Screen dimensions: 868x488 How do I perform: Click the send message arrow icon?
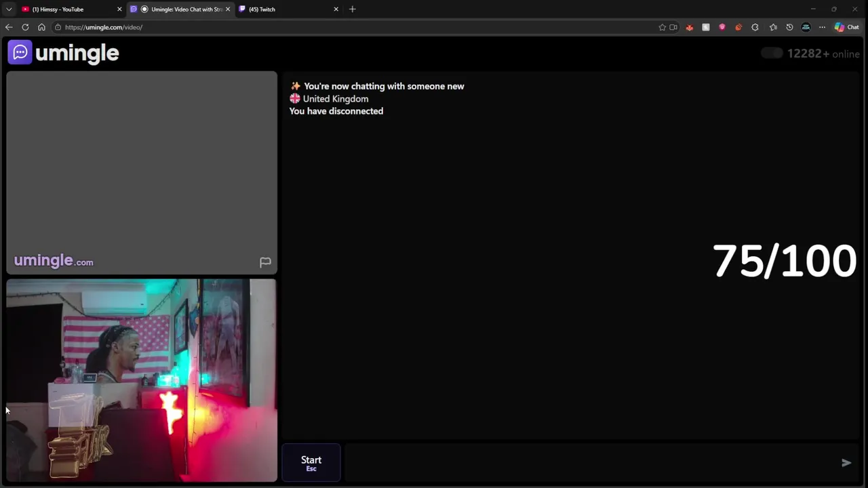[846, 463]
